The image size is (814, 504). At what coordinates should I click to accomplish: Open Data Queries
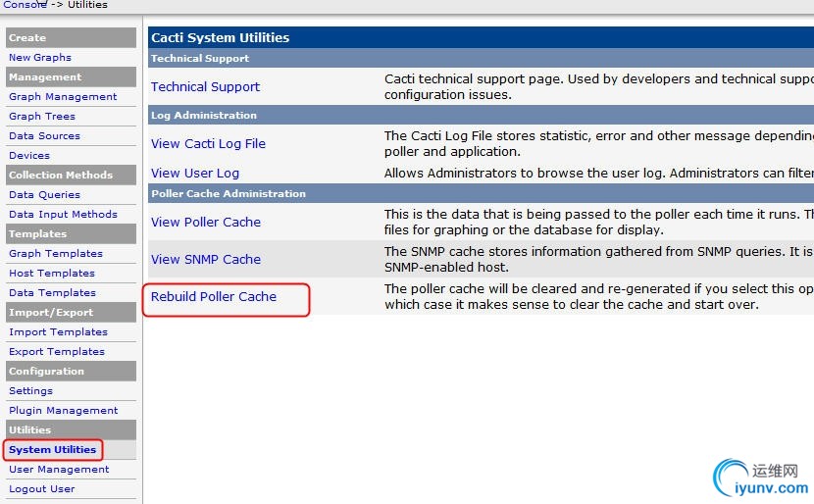45,195
